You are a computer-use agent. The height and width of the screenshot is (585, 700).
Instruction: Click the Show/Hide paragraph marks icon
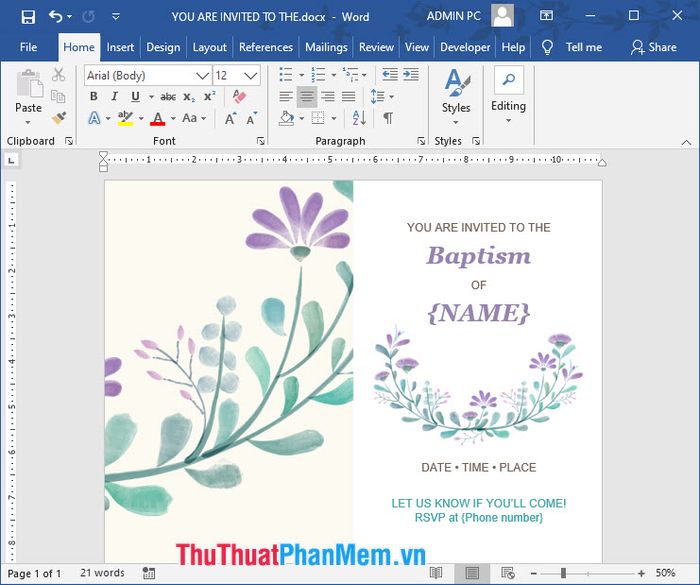click(x=387, y=118)
